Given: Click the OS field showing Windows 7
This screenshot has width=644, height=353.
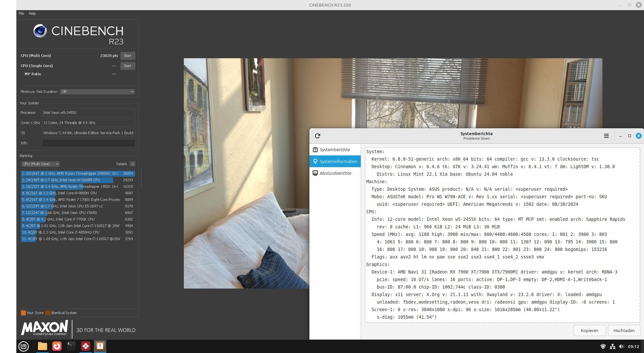Looking at the screenshot, I should 89,133.
